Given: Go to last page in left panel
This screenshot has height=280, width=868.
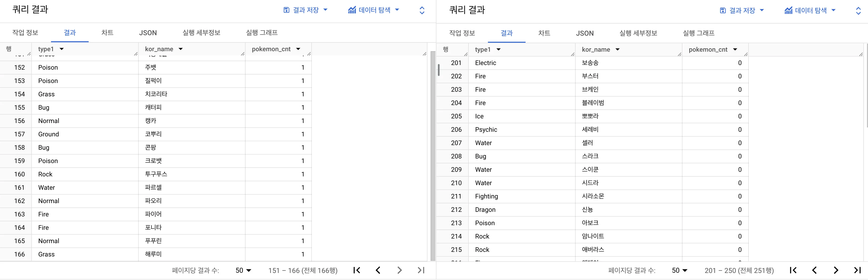Looking at the screenshot, I should [421, 270].
